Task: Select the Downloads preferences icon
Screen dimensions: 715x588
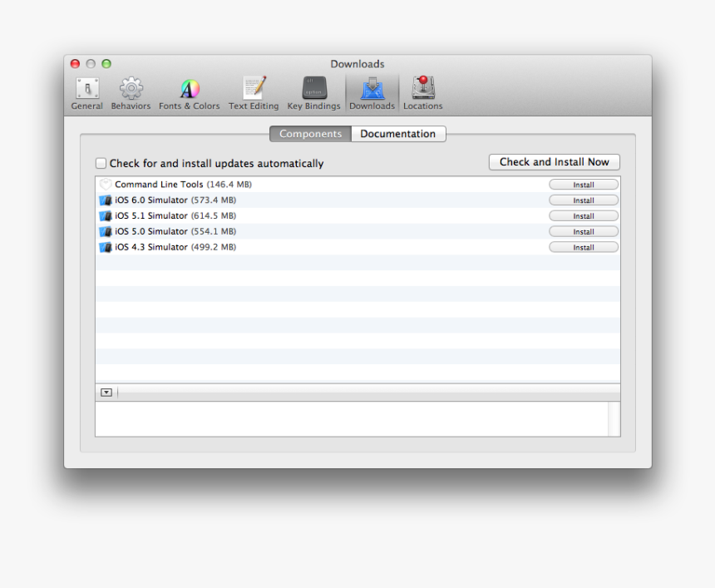Action: 372,91
